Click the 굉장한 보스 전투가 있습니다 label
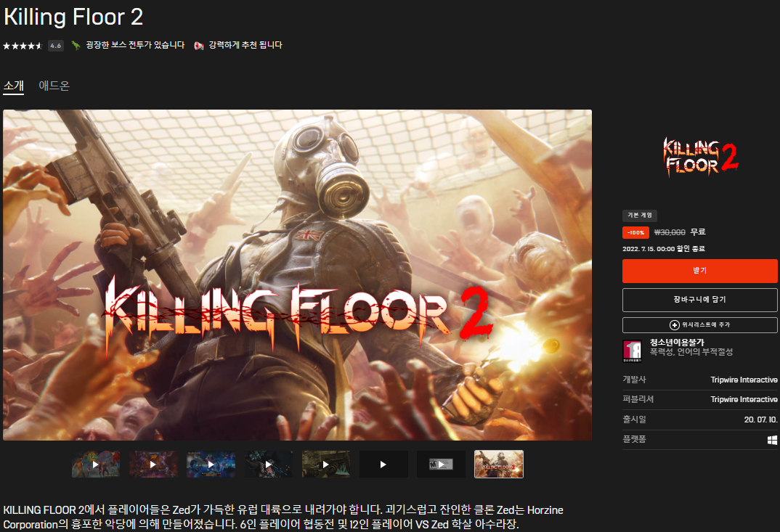Screen dimensions: 780x532 tap(135, 45)
